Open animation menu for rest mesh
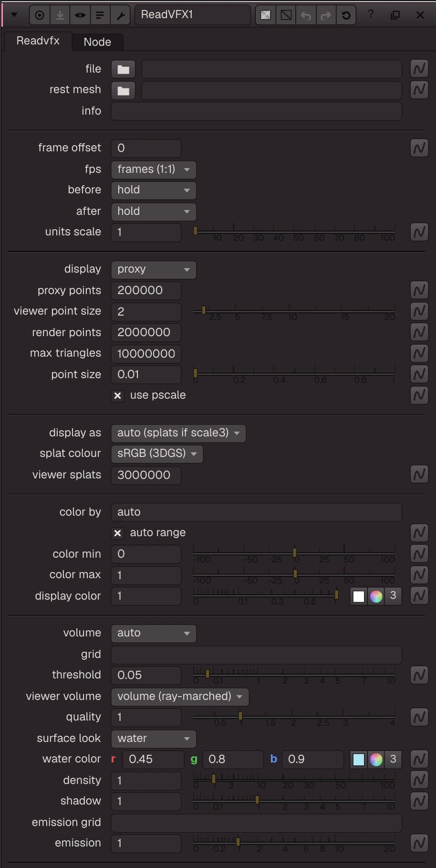 click(x=419, y=89)
